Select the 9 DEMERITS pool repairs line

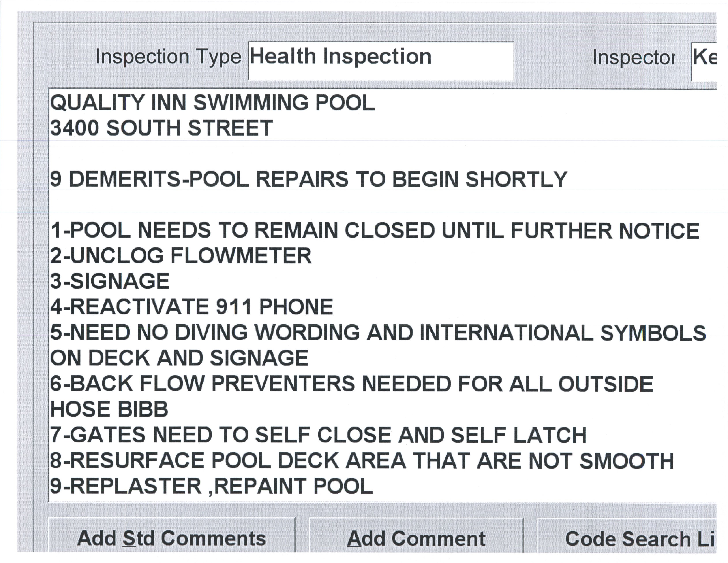[x=308, y=179]
